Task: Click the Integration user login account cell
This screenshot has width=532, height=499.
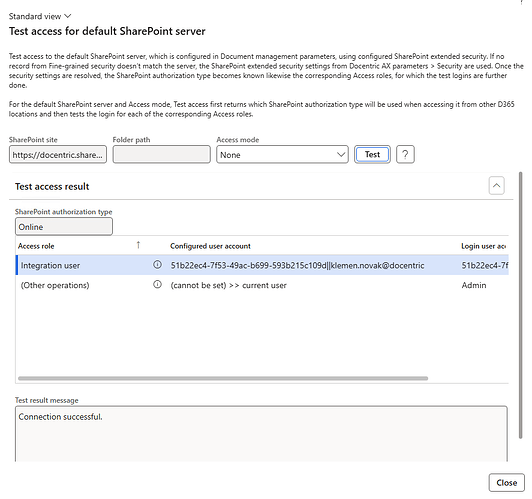Action: click(x=484, y=265)
